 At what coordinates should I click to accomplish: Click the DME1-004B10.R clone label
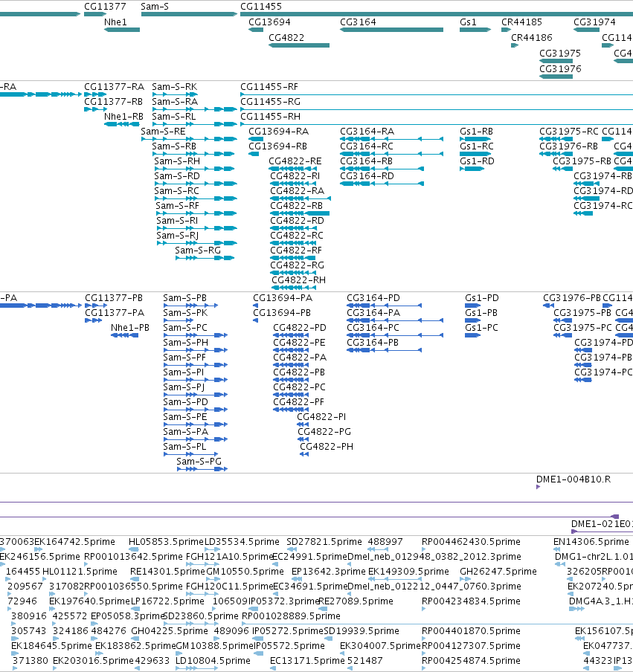(573, 479)
